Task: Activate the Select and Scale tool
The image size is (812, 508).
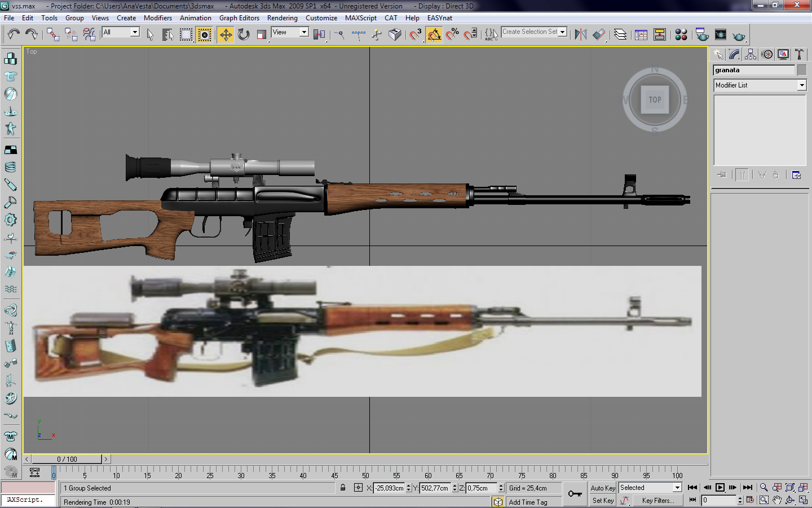Action: tap(261, 34)
